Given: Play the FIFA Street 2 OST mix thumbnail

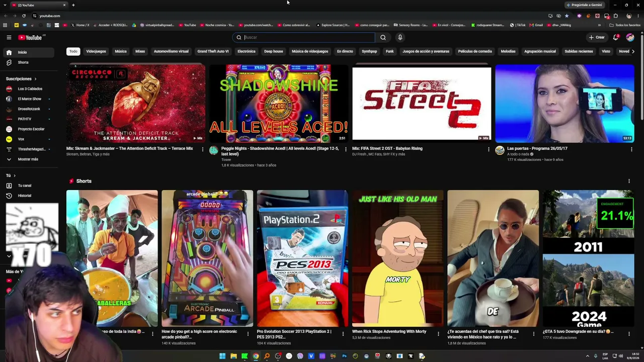Looking at the screenshot, I should pyautogui.click(x=422, y=104).
